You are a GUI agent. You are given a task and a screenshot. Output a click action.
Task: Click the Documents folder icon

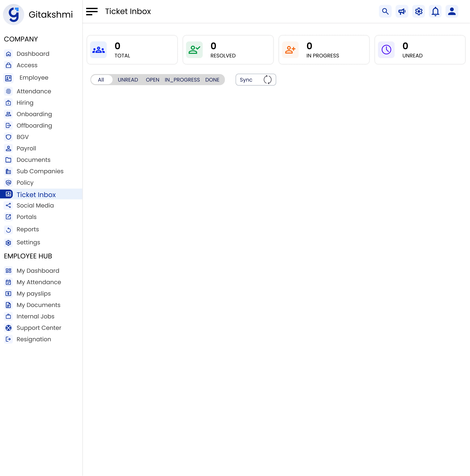tap(8, 160)
